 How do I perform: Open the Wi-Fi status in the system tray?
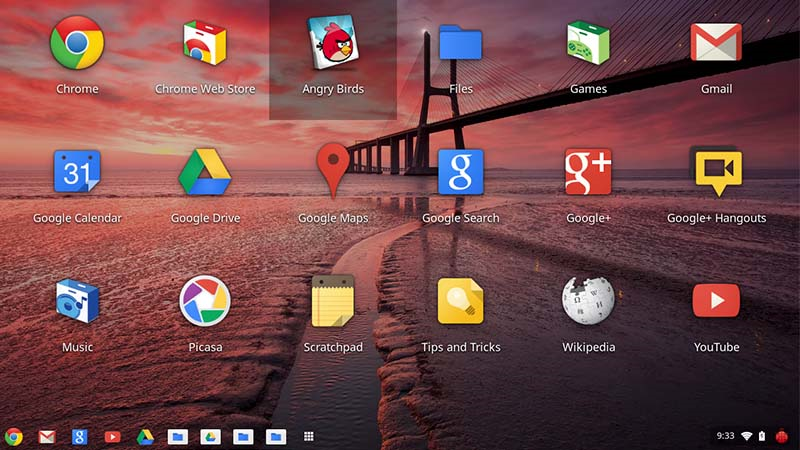(747, 436)
